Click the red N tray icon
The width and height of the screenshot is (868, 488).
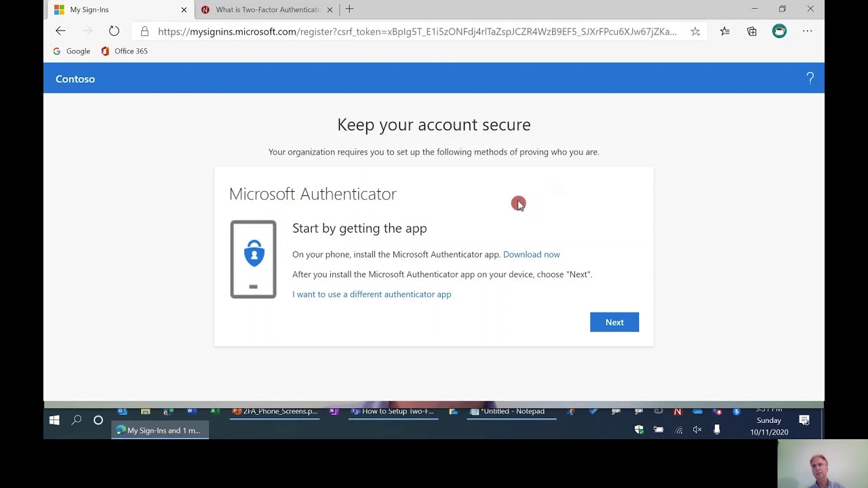tap(677, 411)
